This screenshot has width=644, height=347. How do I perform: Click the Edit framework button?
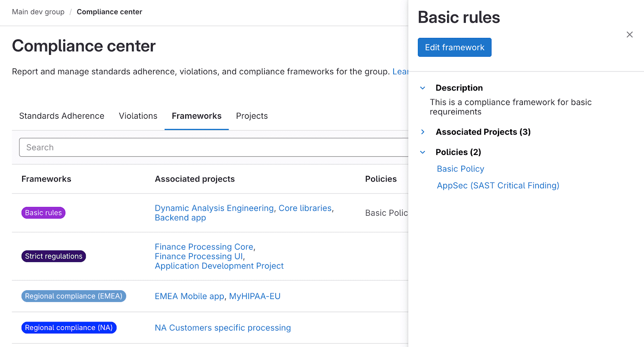coord(454,48)
